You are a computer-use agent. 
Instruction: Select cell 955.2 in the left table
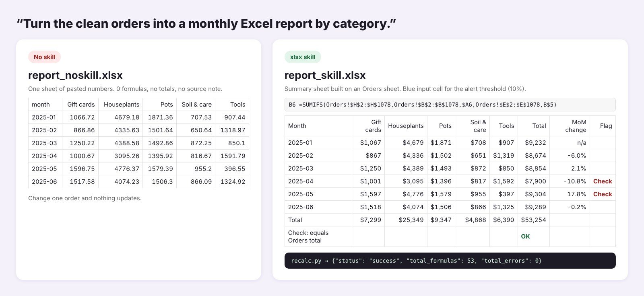pyautogui.click(x=196, y=169)
